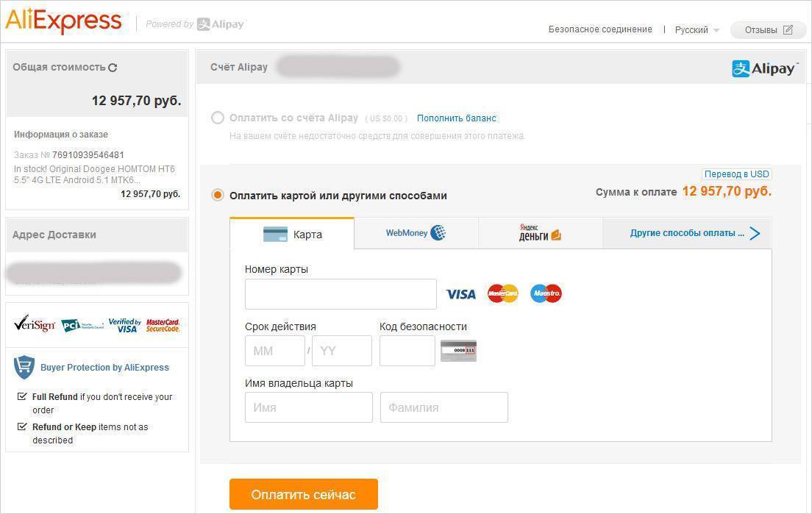Click the AliExpress logo

(x=63, y=21)
